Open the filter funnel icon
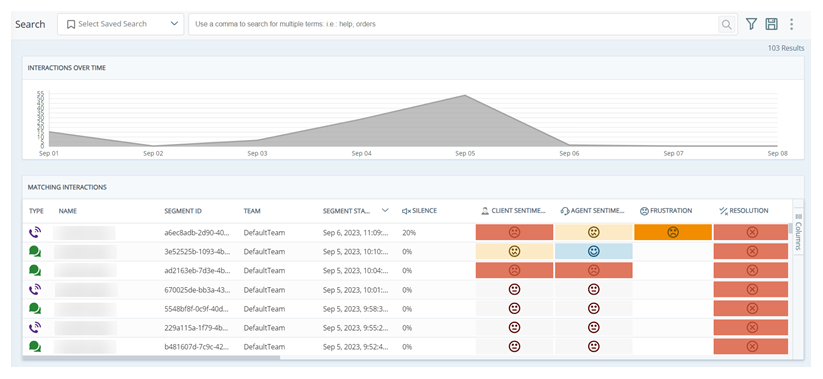823x379 pixels. [x=752, y=24]
